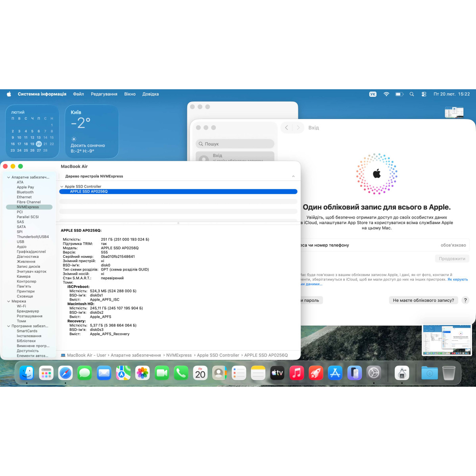Open Notes in the dock
Screen dimensions: 476x476
258,373
